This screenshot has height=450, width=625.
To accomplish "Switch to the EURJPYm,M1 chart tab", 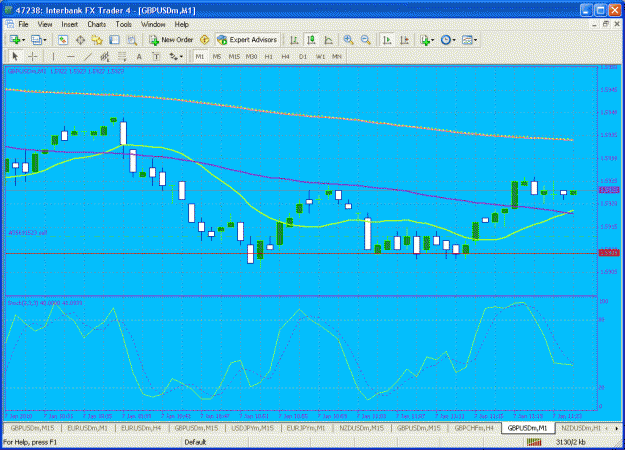I will pos(306,428).
